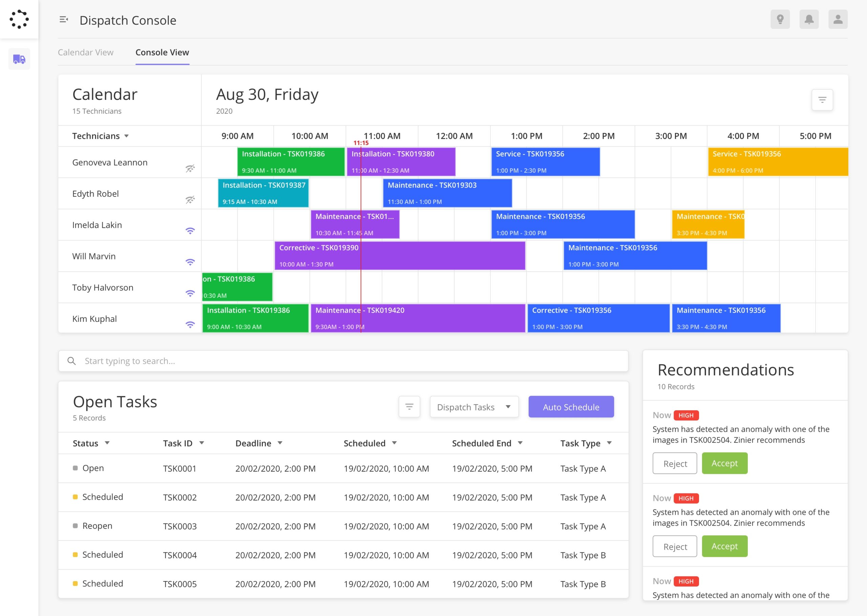This screenshot has height=616, width=867.
Task: Click the Zinier dotted-circle logo
Action: (19, 19)
